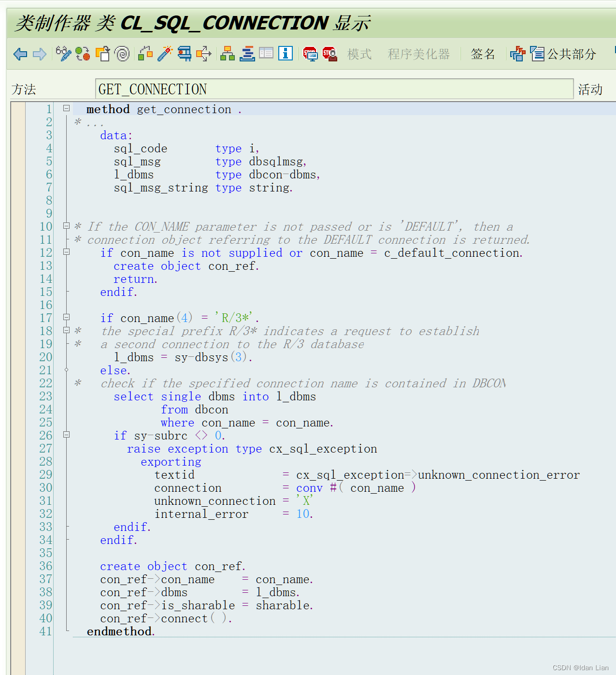Click the 签名 signature button

482,54
